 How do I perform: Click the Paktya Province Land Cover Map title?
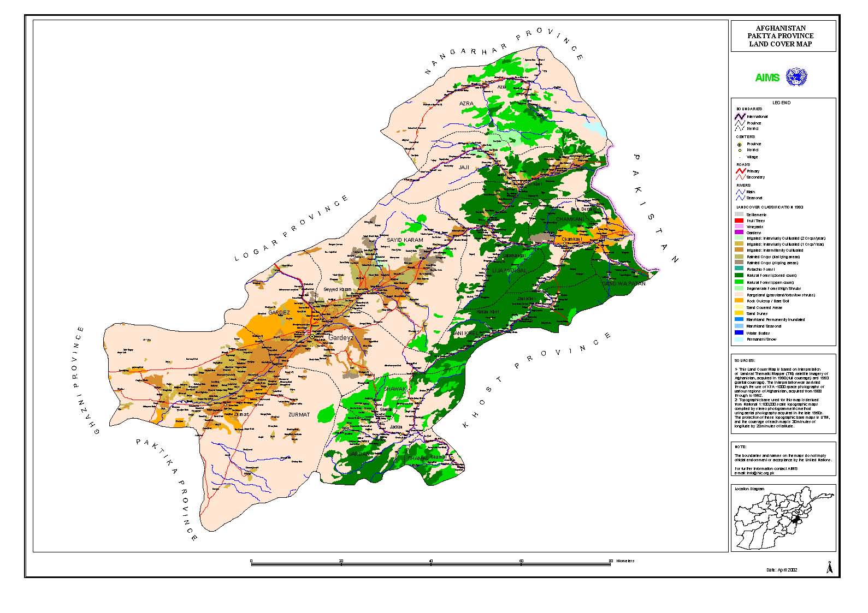[783, 36]
